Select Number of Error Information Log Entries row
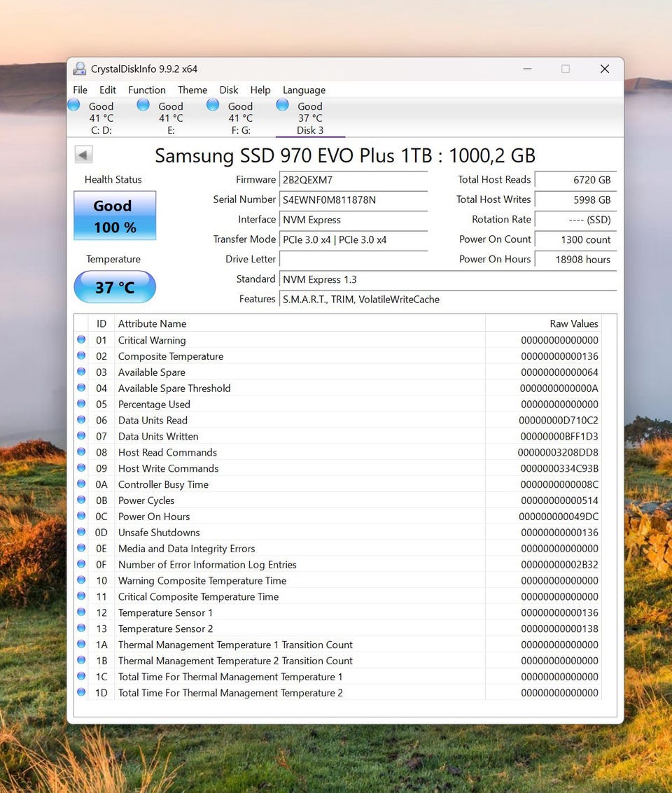 pos(338,564)
